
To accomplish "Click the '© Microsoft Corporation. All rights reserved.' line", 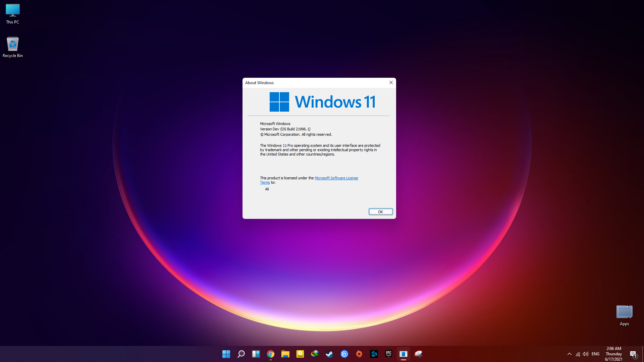I will click(296, 134).
